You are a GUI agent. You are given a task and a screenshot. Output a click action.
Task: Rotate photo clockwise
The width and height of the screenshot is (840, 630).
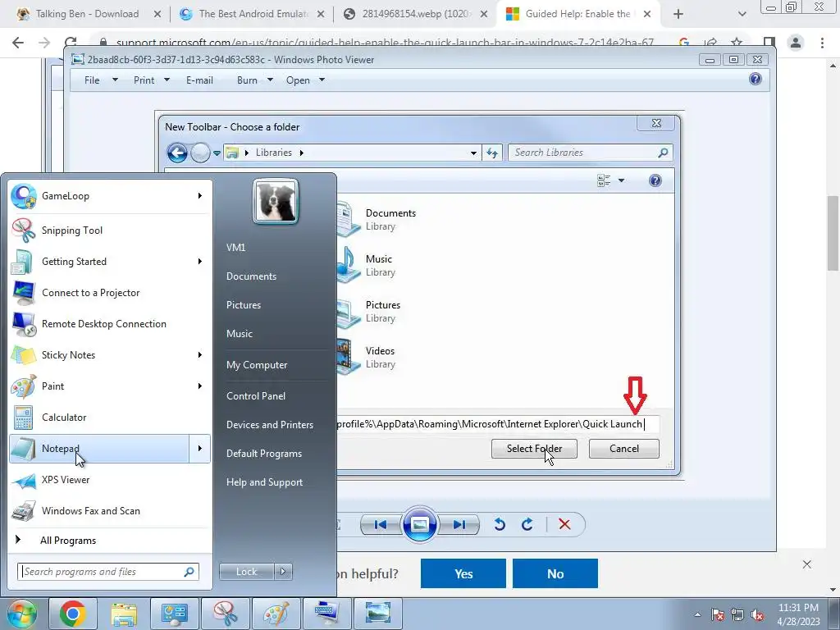tap(527, 524)
